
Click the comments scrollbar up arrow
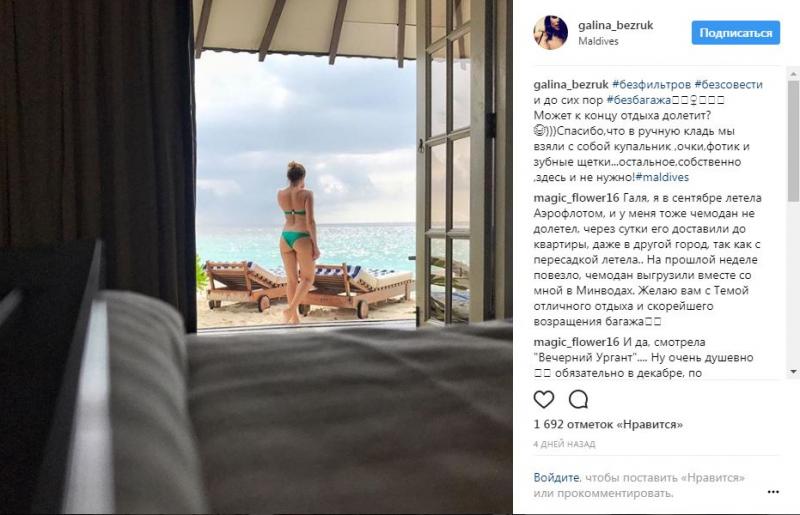(x=793, y=75)
